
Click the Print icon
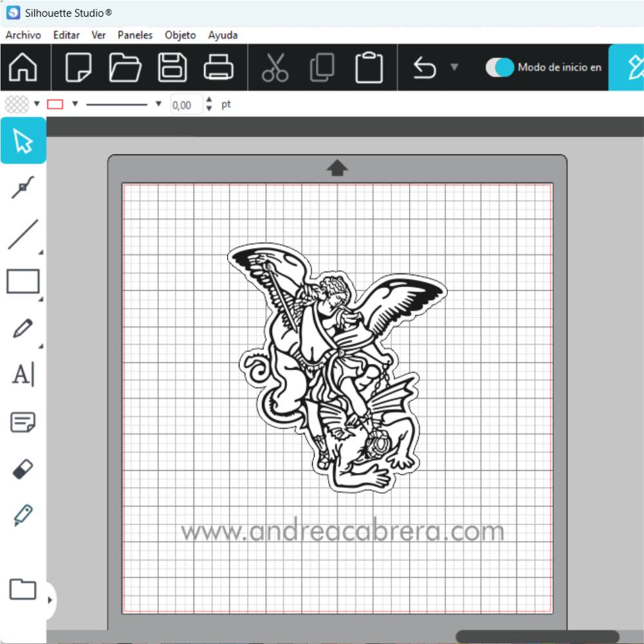pyautogui.click(x=219, y=67)
